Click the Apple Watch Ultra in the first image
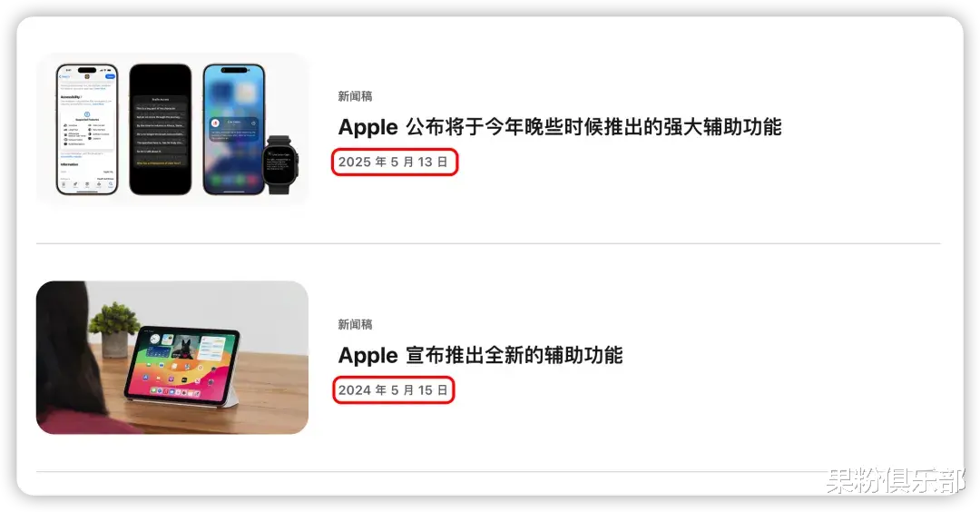This screenshot has width=980, height=512. [280, 164]
